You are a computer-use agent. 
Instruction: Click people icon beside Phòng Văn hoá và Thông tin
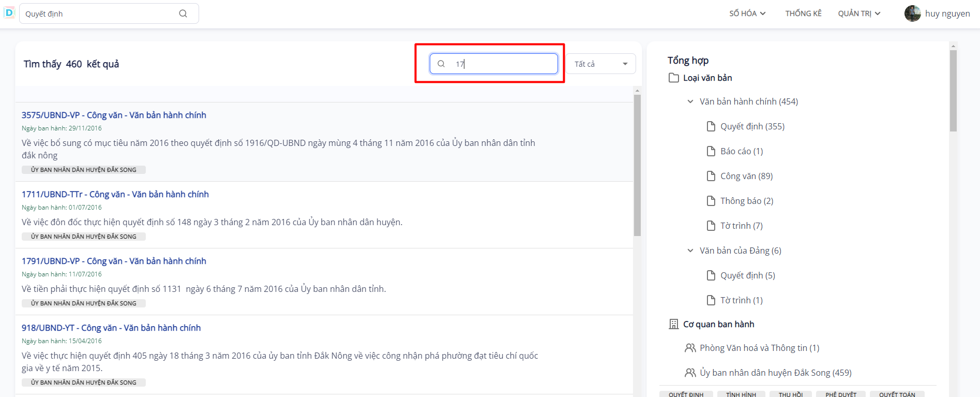click(690, 348)
